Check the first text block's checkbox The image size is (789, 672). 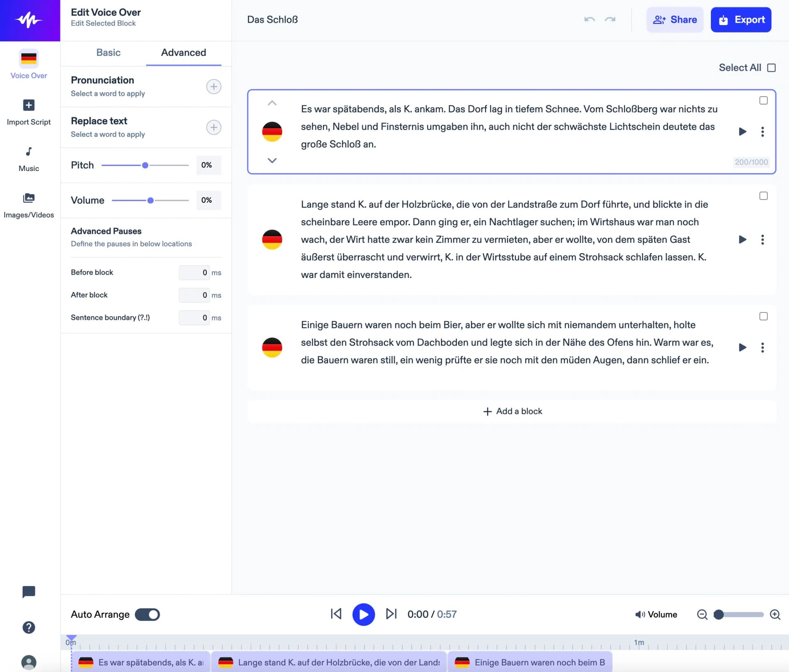[764, 100]
